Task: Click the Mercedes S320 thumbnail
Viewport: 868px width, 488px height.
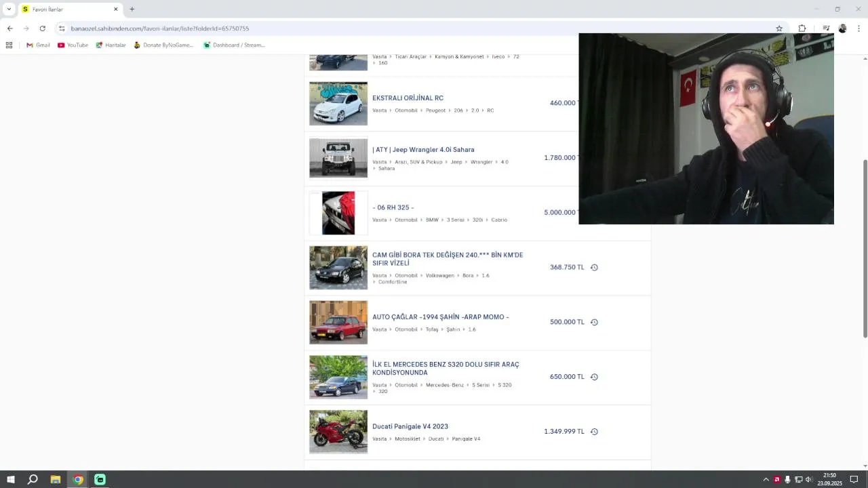Action: click(338, 377)
